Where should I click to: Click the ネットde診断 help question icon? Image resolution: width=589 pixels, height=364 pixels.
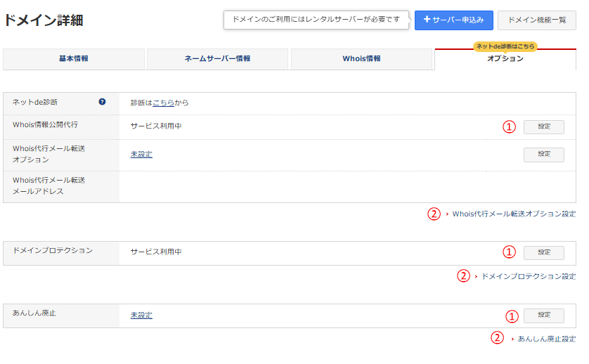click(102, 102)
